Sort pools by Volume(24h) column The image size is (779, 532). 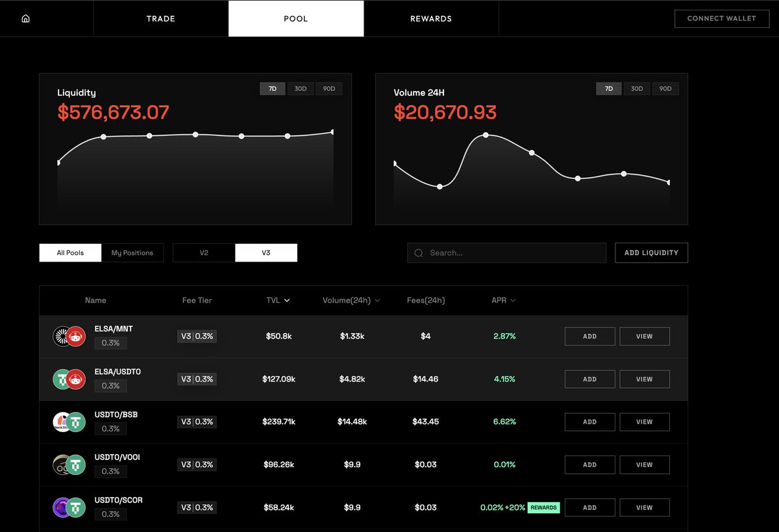click(x=351, y=300)
